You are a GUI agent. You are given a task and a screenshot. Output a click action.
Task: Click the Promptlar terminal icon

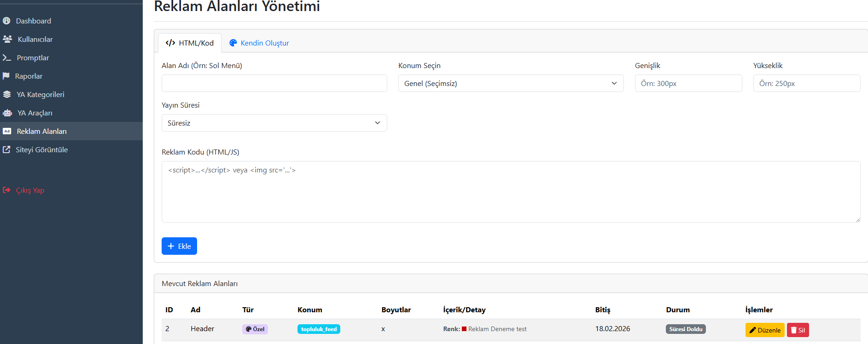tap(7, 57)
